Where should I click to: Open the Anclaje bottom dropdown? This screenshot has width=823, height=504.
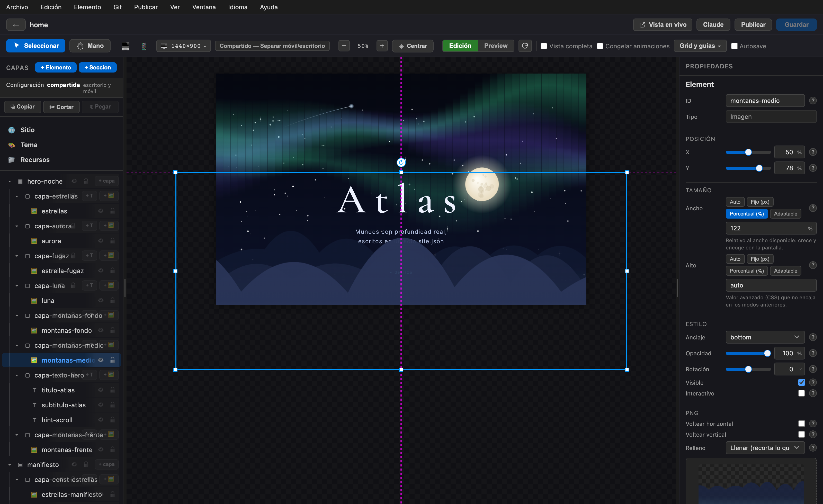tap(765, 337)
